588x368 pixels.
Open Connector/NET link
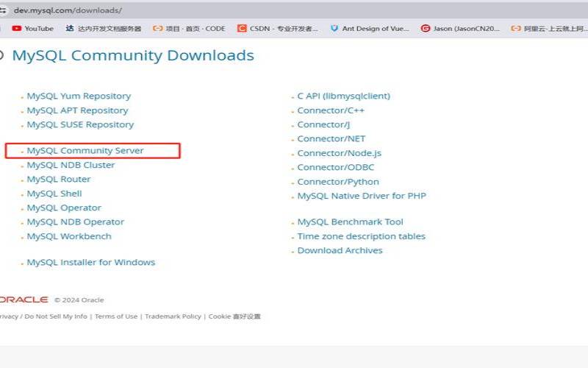331,139
